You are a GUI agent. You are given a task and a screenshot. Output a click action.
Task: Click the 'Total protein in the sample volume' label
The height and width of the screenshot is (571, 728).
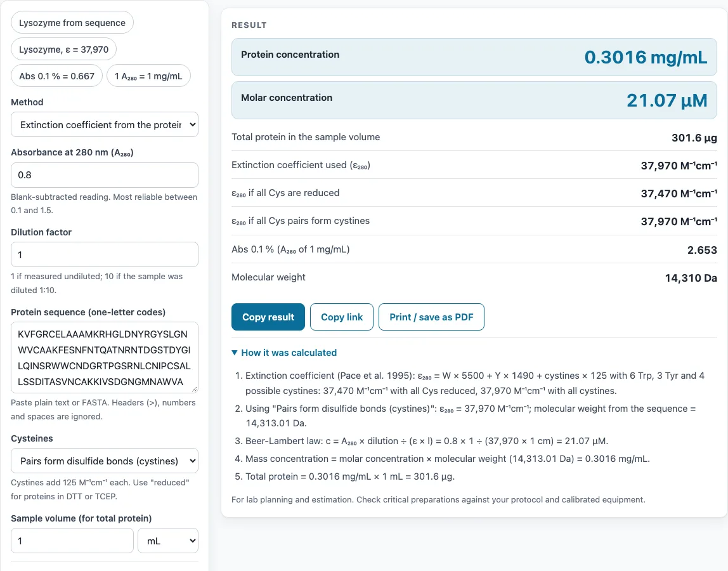pyautogui.click(x=306, y=137)
